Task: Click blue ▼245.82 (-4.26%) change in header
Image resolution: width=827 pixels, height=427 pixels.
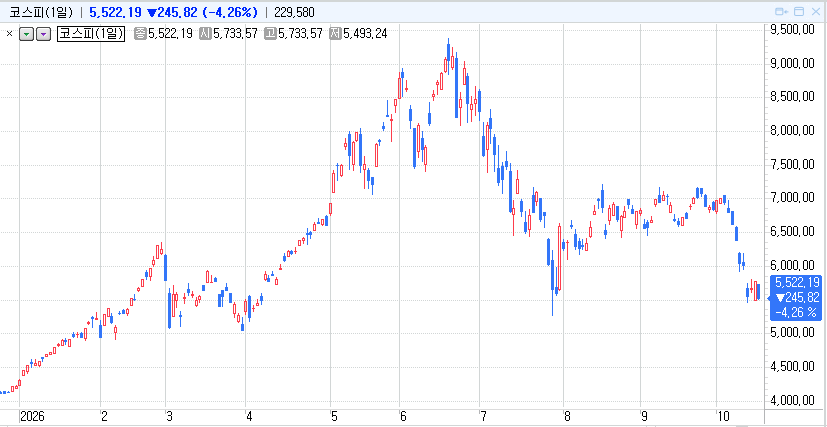Action: pos(201,12)
